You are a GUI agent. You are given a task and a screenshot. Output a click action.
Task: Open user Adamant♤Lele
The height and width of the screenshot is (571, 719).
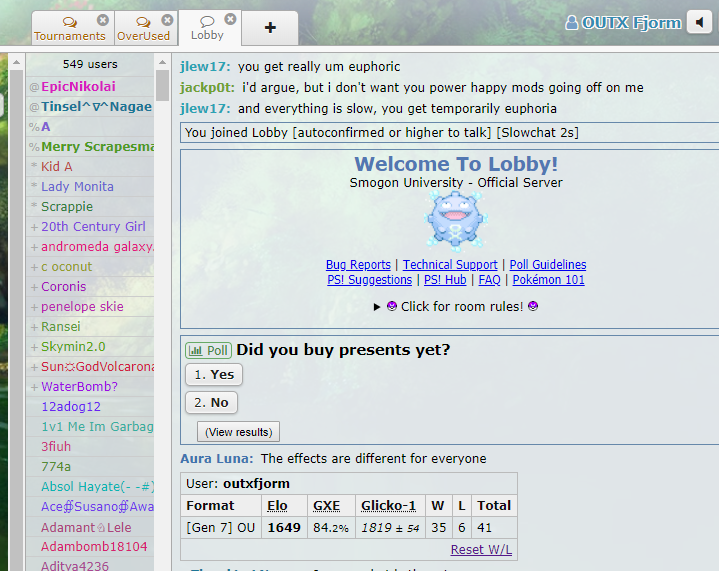90,527
